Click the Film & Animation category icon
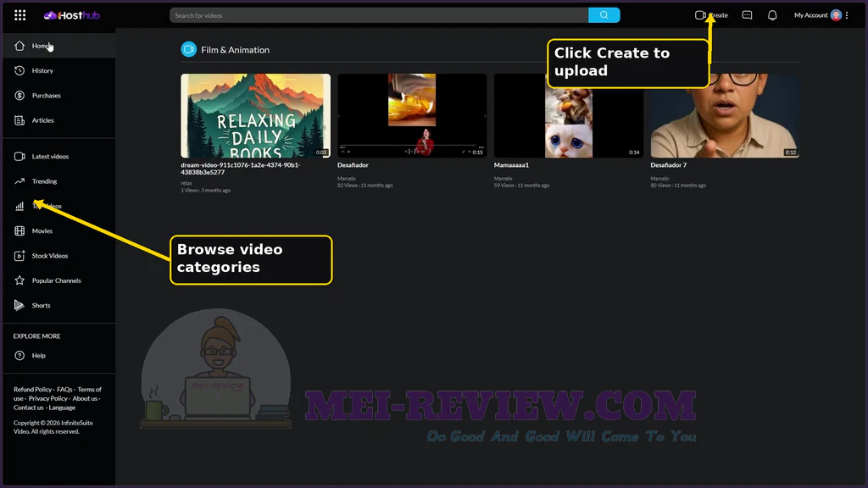The height and width of the screenshot is (488, 868). coord(189,50)
